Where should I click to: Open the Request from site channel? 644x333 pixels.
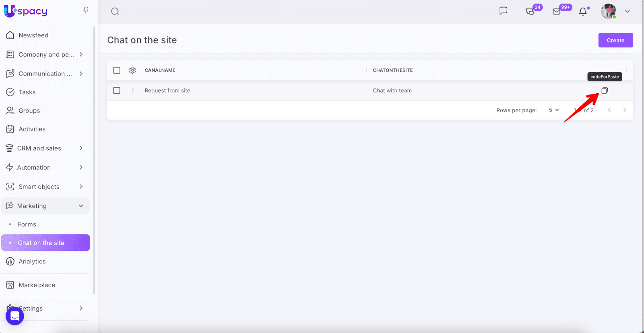click(x=167, y=90)
